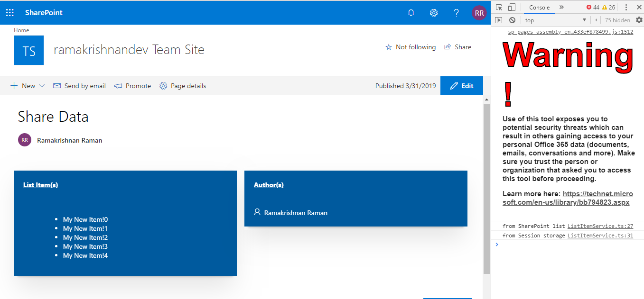Click the Promote command

(x=132, y=86)
